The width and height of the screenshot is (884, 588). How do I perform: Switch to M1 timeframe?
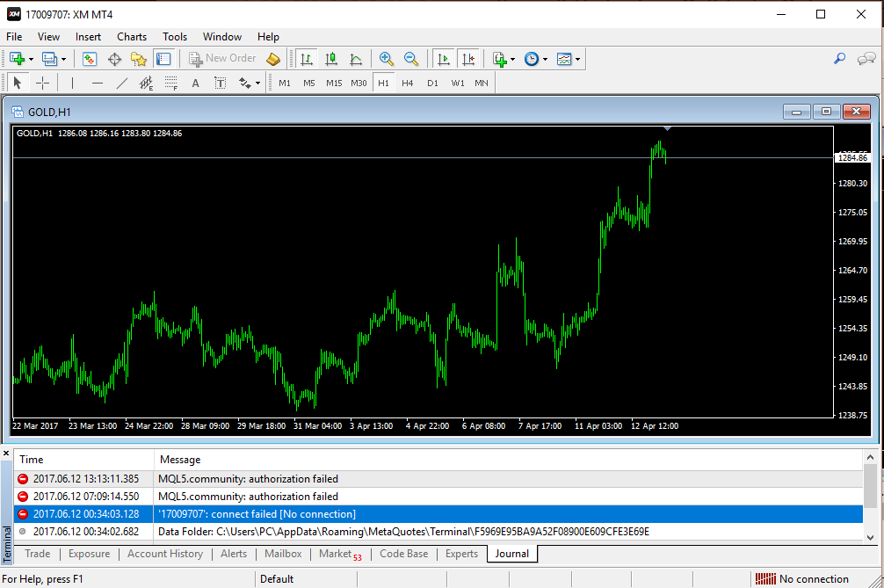[285, 83]
